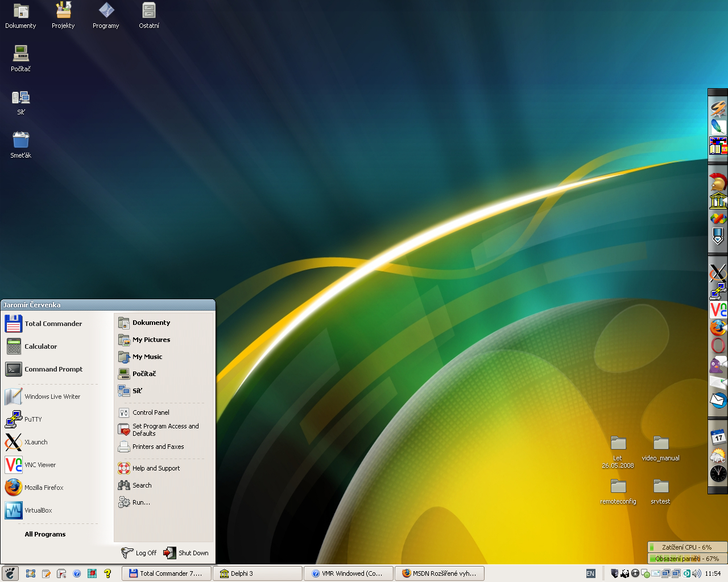Select the Síť desktop icon
Image resolution: width=728 pixels, height=582 pixels.
[x=21, y=102]
